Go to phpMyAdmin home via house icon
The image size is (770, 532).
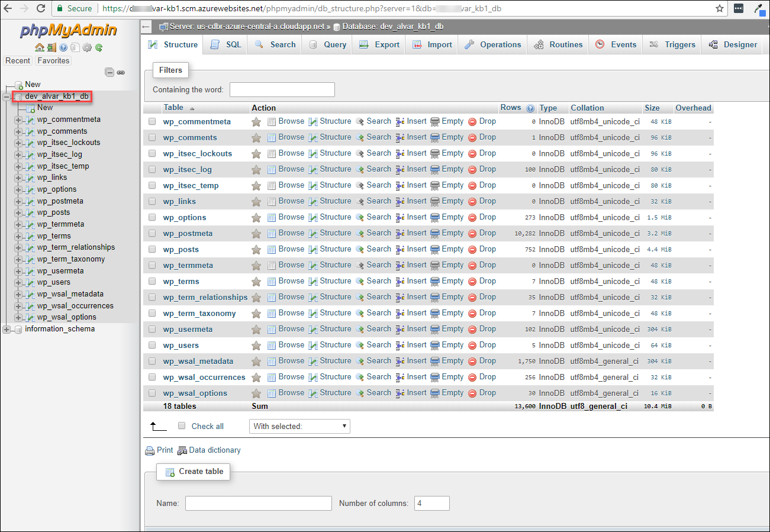40,48
